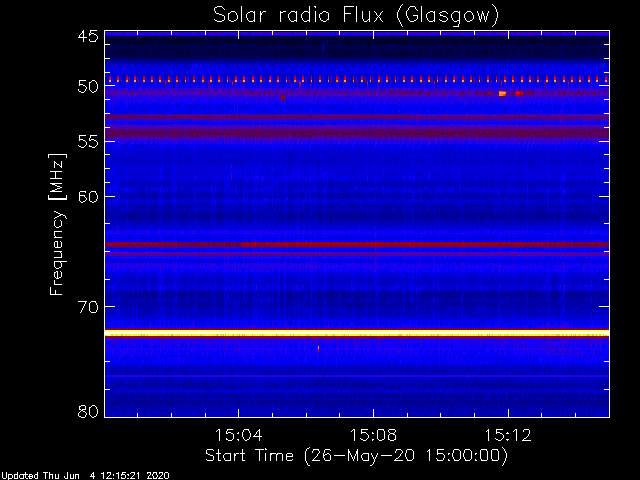Click the small red spot below 70 MHz band
Image resolution: width=640 pixels, height=480 pixels.
318,349
